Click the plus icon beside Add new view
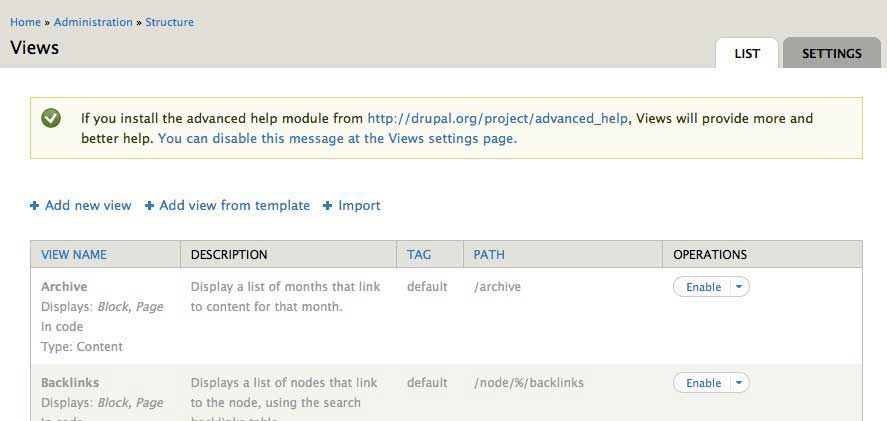Screen dimensions: 887x421 coord(35,206)
